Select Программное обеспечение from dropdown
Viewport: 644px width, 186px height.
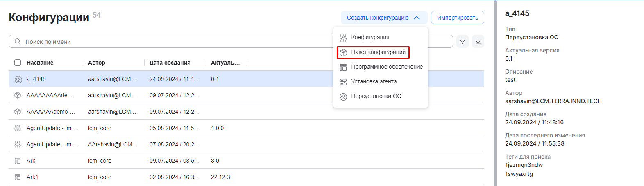(386, 67)
